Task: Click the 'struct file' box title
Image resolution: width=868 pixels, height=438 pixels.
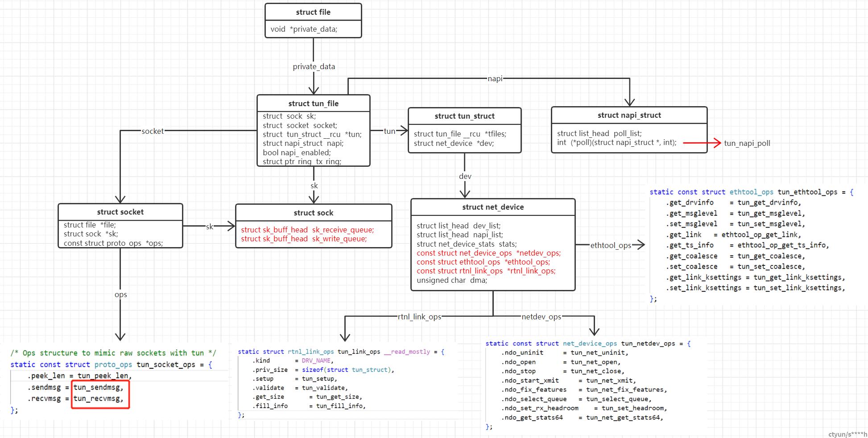Action: [313, 12]
